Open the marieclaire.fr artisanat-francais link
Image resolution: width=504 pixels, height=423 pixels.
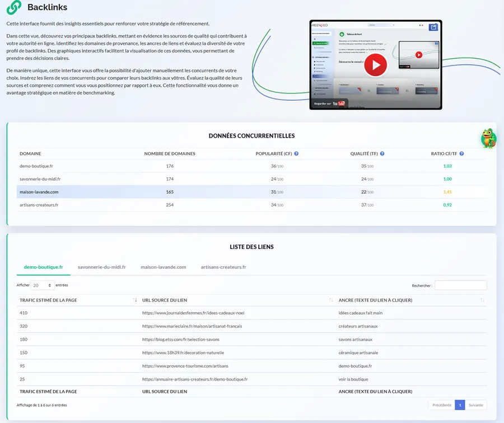click(192, 326)
